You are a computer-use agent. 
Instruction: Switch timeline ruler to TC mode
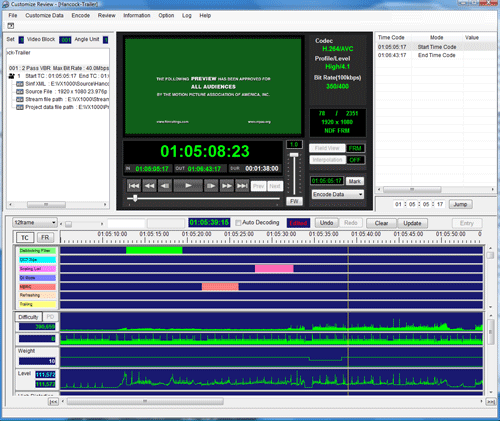tap(25, 238)
